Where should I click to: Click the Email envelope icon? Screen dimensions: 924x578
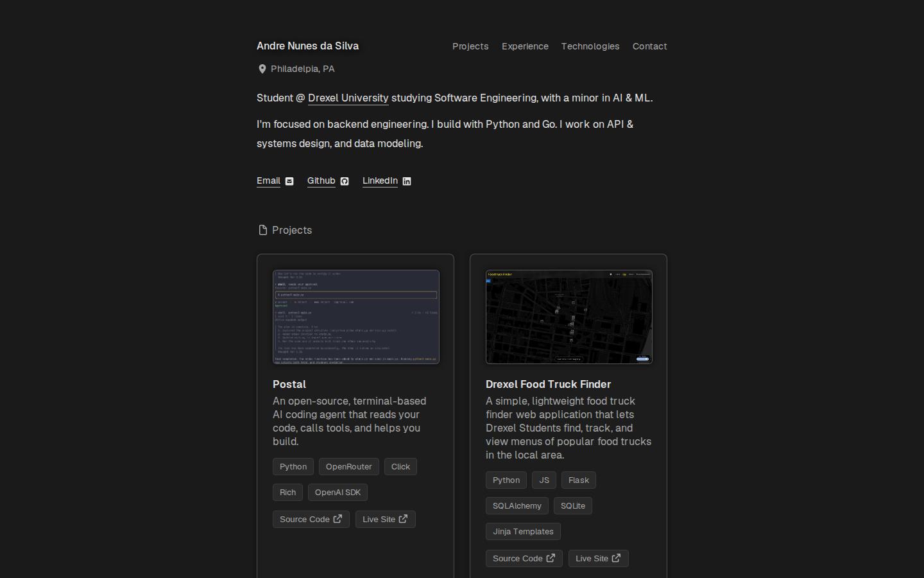pyautogui.click(x=289, y=181)
